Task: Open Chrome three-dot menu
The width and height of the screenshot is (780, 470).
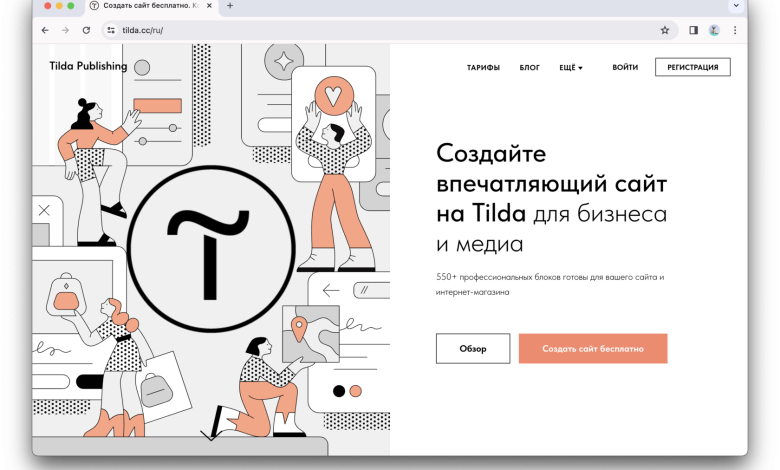Action: [x=735, y=30]
